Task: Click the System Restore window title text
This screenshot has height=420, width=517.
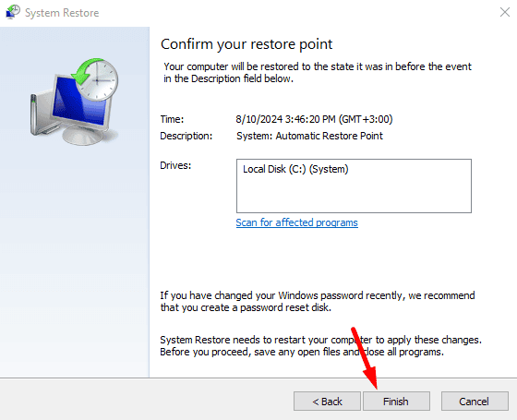Action: click(x=62, y=13)
